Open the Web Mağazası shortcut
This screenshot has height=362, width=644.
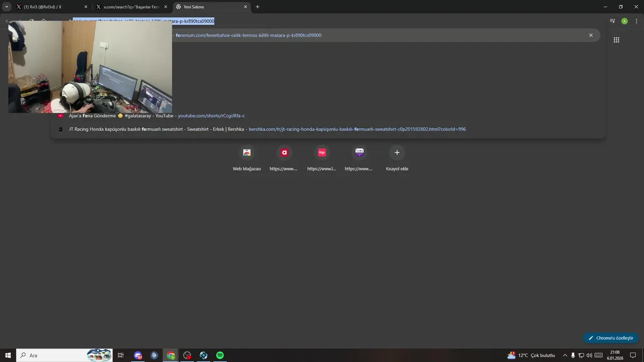(x=247, y=159)
